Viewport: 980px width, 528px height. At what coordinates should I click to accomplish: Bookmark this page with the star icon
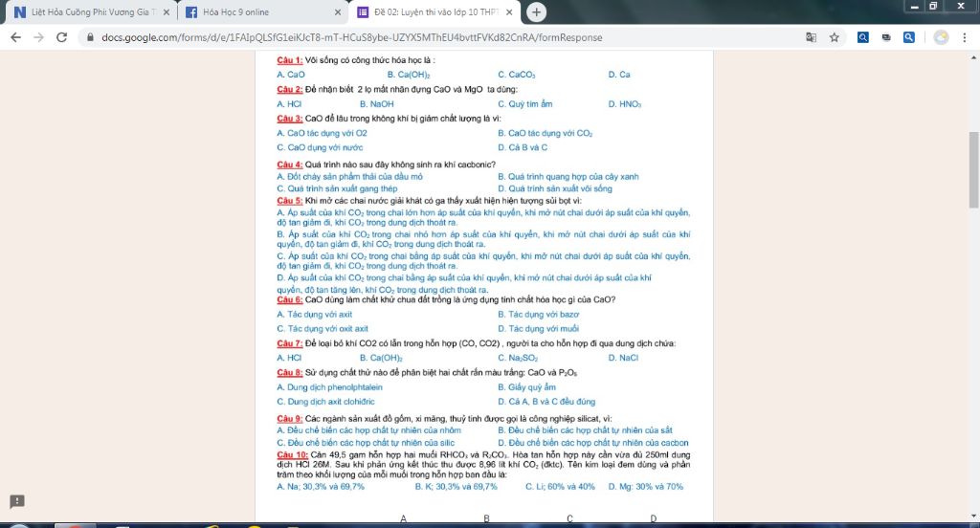834,37
